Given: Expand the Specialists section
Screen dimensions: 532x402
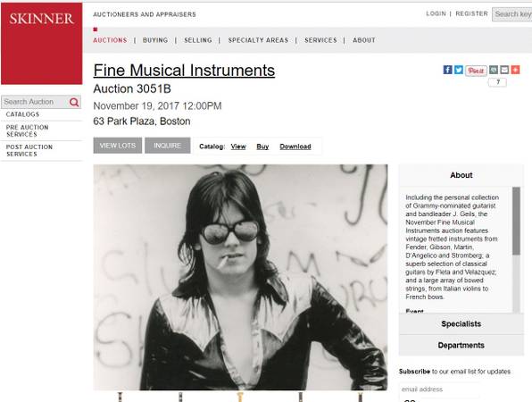Looking at the screenshot, I should coord(461,323).
